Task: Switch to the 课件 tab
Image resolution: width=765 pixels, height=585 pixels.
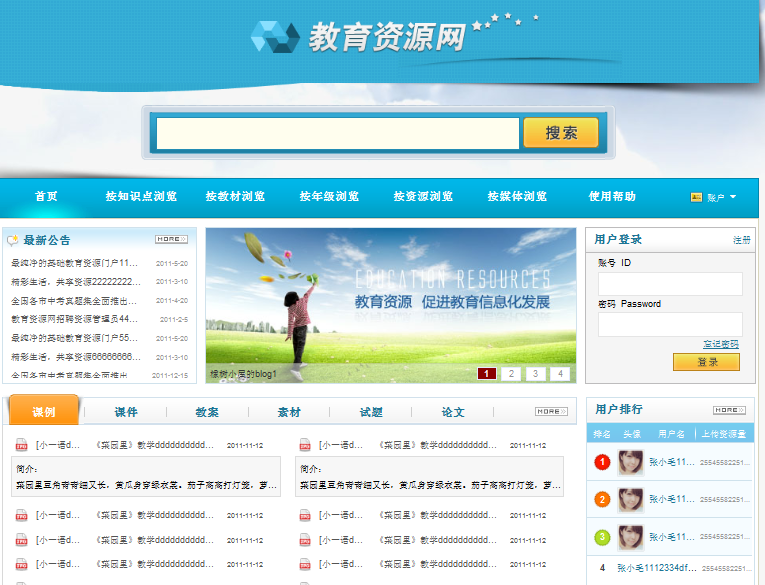Action: tap(126, 412)
